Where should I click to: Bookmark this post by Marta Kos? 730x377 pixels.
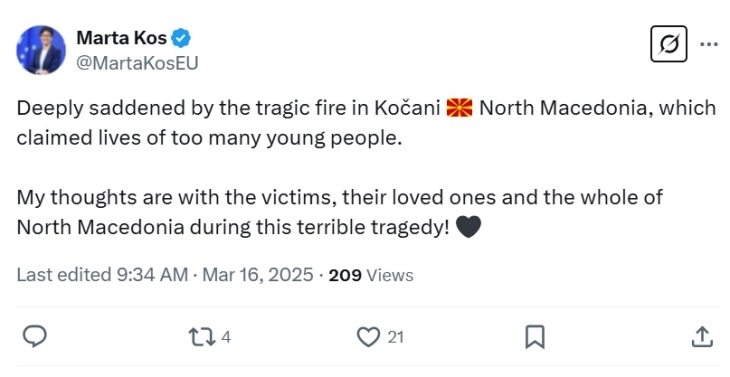535,337
